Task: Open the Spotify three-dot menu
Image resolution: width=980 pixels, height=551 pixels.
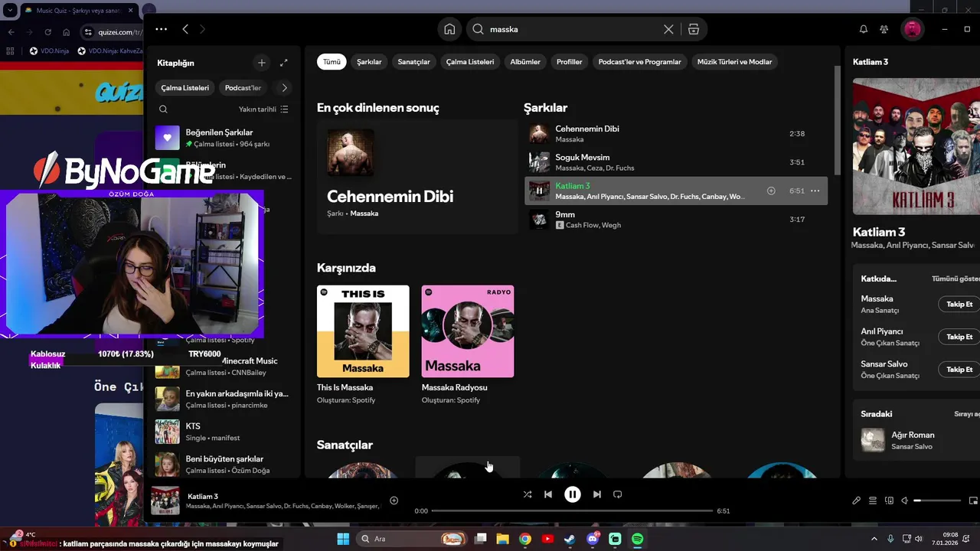Action: pyautogui.click(x=161, y=29)
